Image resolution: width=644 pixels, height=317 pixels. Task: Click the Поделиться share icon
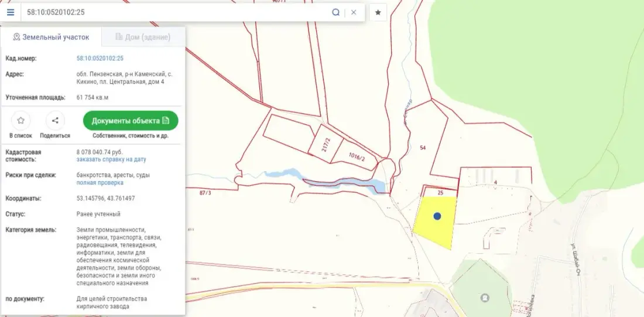pyautogui.click(x=56, y=121)
